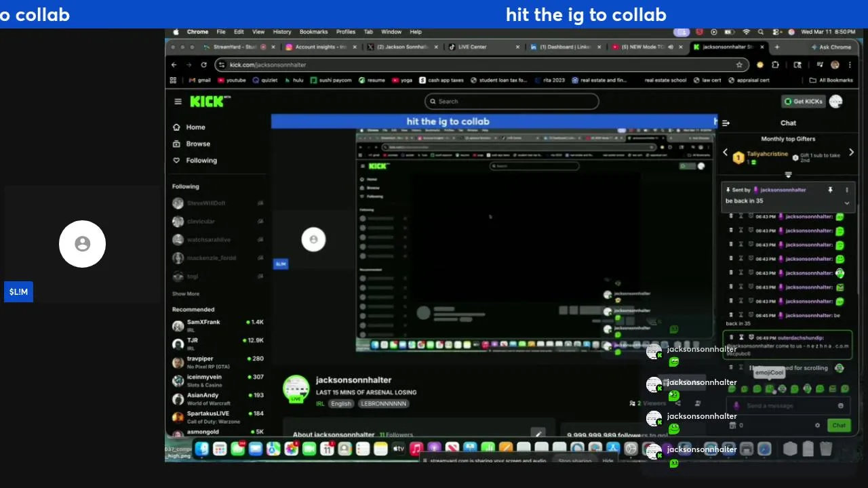868x488 pixels.
Task: Open pinned message options menu
Action: (846, 190)
